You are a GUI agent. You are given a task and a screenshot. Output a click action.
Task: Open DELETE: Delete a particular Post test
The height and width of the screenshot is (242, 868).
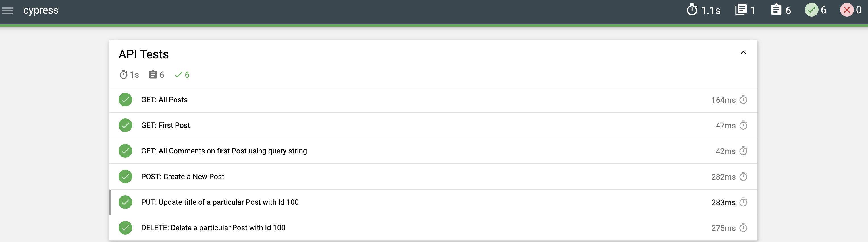[x=213, y=228]
